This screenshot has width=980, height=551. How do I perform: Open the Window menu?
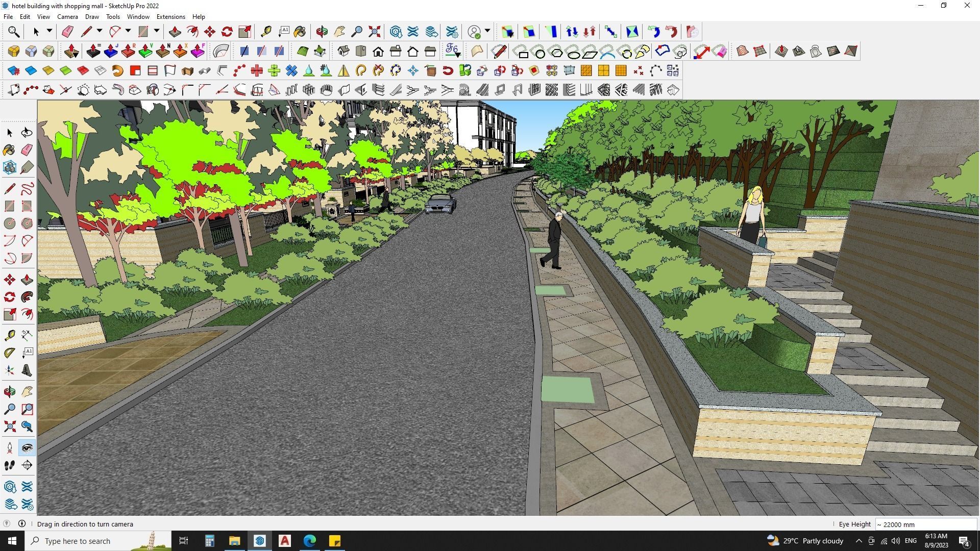(138, 17)
